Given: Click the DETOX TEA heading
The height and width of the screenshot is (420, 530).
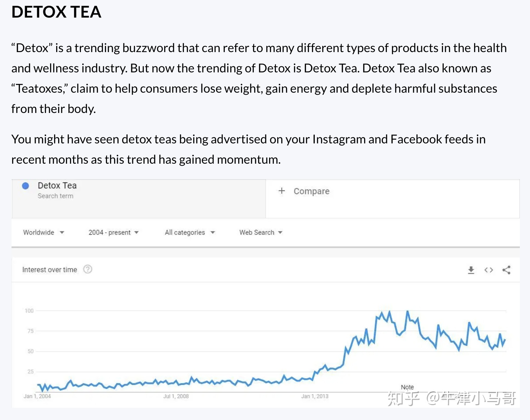Looking at the screenshot, I should (x=56, y=12).
